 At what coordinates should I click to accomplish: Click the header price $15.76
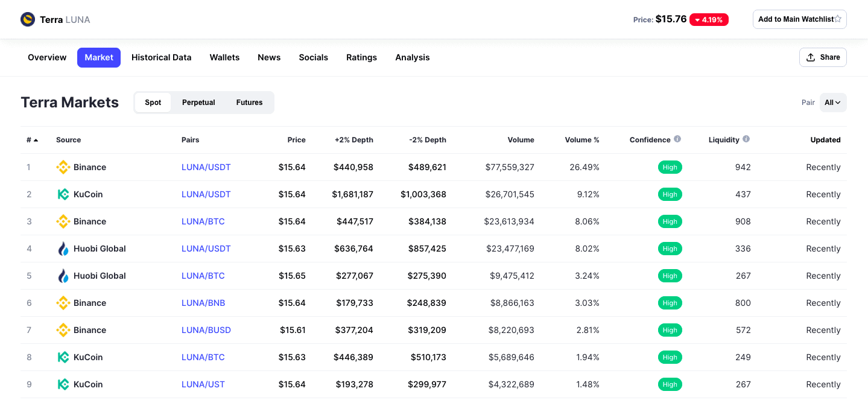tap(671, 19)
